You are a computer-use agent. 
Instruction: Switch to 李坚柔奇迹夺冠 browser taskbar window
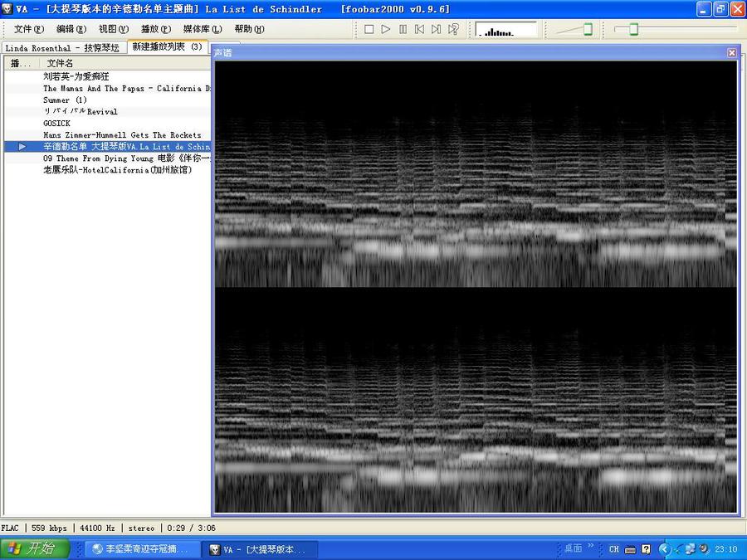[x=143, y=549]
